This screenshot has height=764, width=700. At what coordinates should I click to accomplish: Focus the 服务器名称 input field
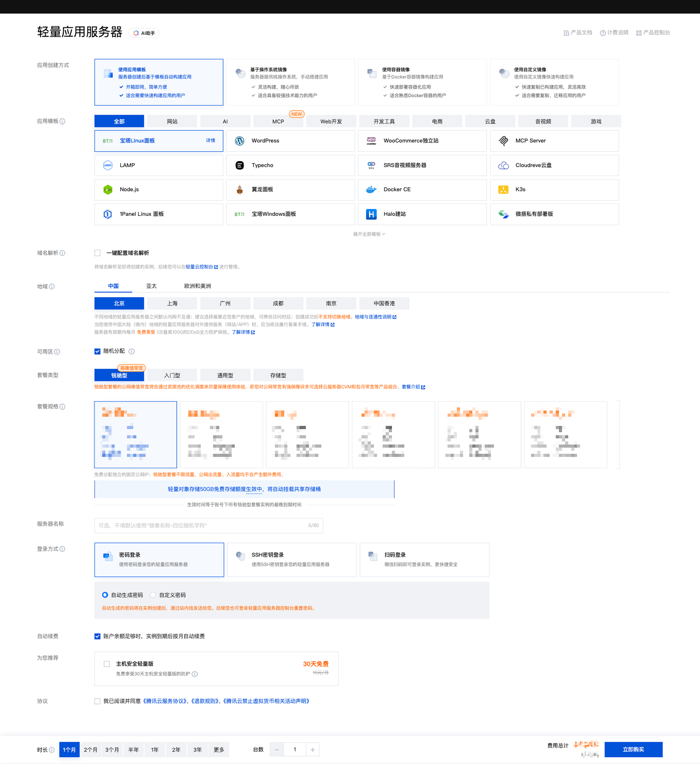(x=209, y=525)
